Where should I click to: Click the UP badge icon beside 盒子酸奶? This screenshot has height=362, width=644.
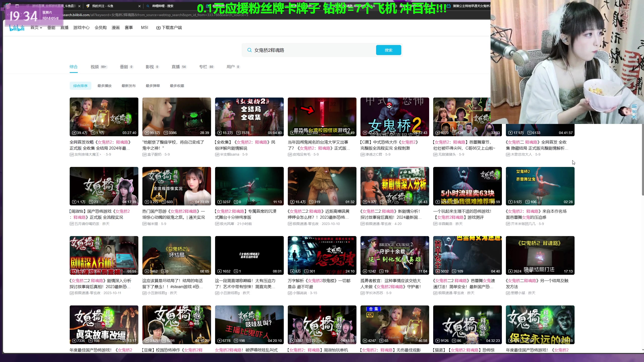(x=144, y=154)
